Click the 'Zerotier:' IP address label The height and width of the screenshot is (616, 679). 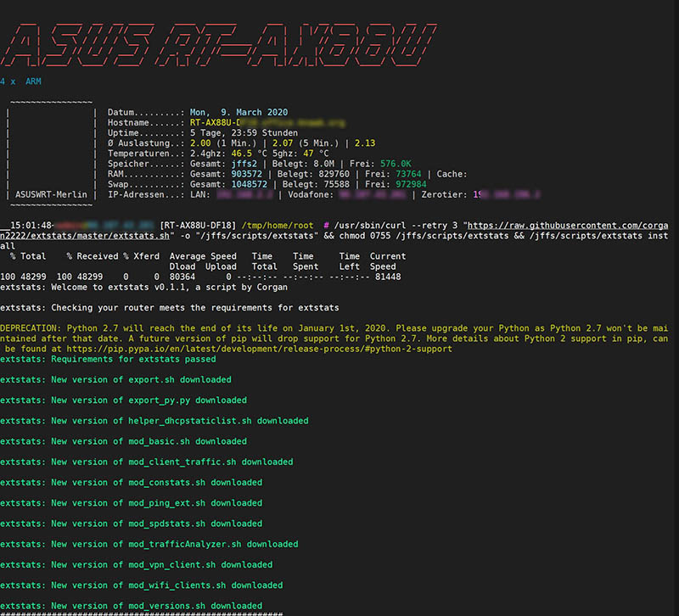click(x=444, y=195)
